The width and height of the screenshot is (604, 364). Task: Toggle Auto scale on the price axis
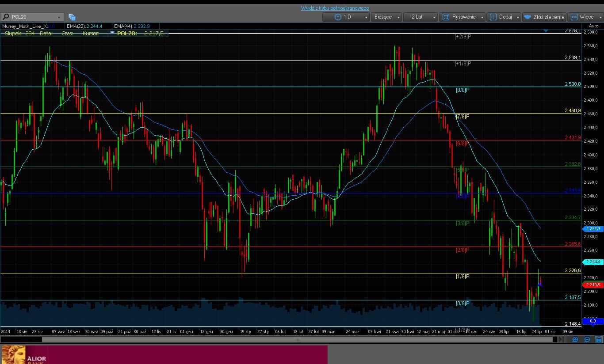(x=593, y=26)
